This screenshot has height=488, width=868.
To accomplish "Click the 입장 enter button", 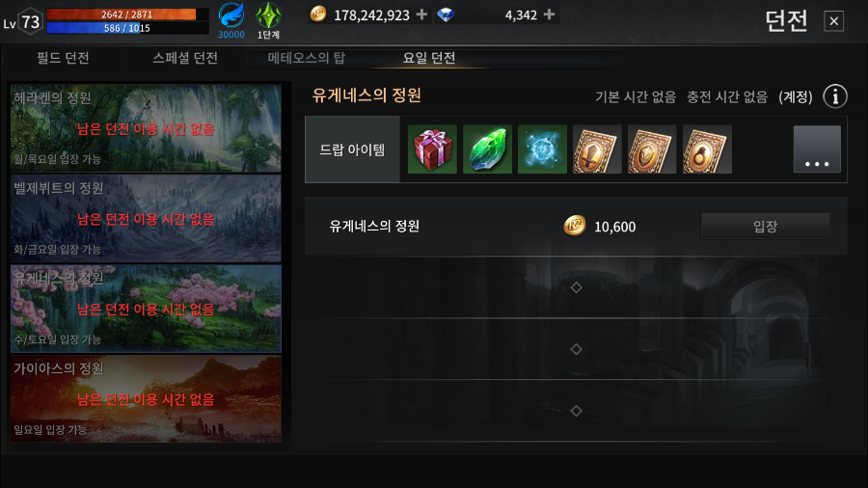I will coord(765,226).
